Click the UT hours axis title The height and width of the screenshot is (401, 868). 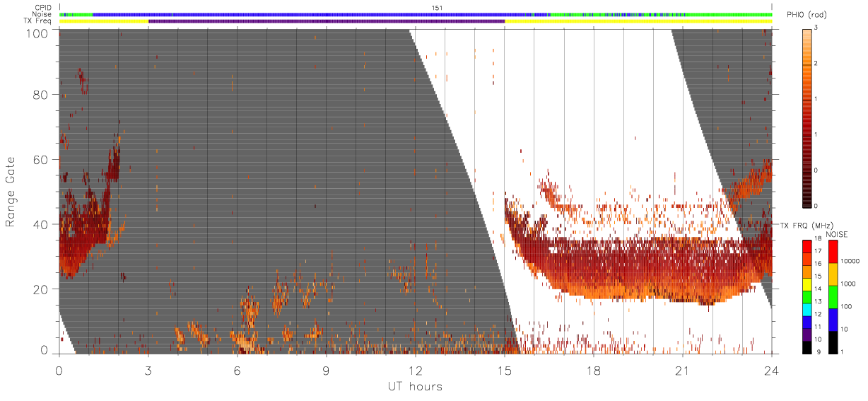[415, 386]
